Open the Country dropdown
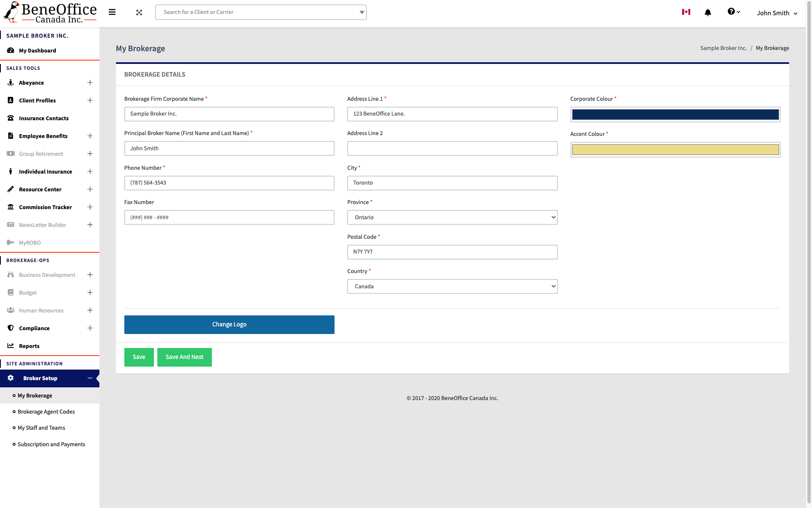 pyautogui.click(x=452, y=287)
